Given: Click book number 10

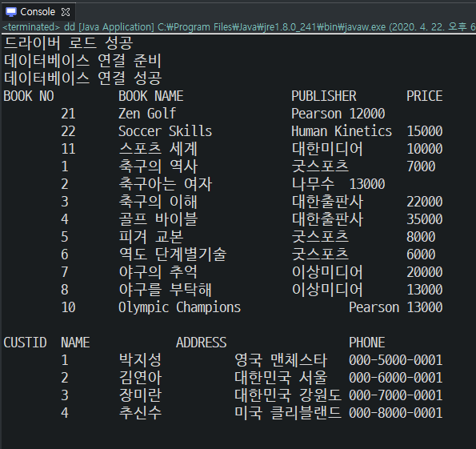Looking at the screenshot, I should tap(68, 307).
